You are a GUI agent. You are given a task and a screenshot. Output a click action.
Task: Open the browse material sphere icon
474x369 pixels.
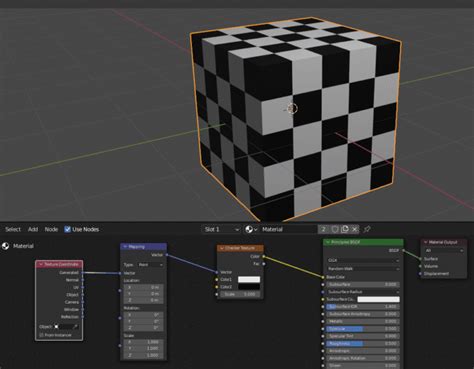[251, 229]
